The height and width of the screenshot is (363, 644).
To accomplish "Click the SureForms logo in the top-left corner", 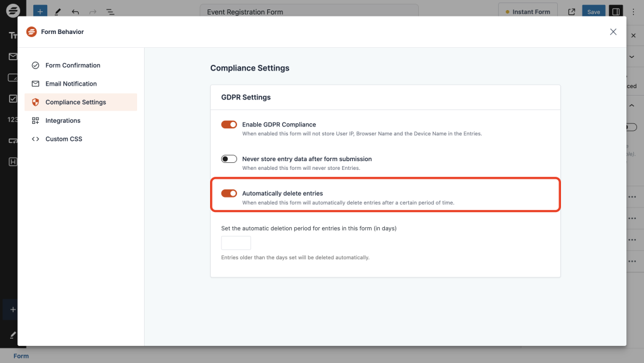I will [13, 11].
